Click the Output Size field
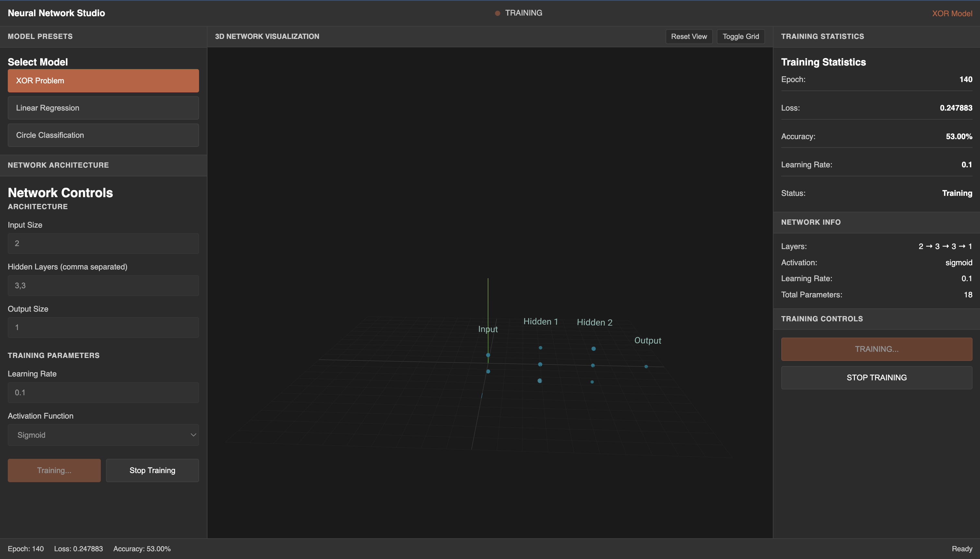The image size is (980, 559). pos(102,327)
